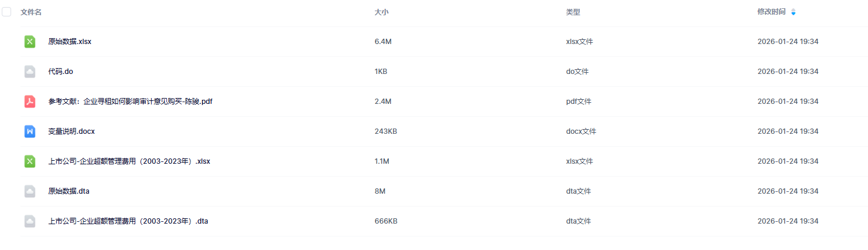Click the red PDF icon for 参考文献
This screenshot has height=250, width=868.
tap(30, 102)
